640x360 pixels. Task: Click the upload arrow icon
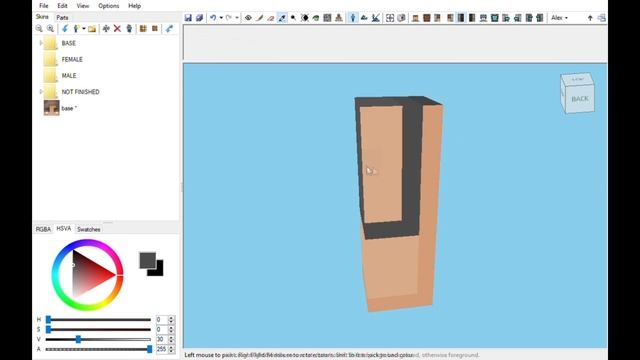tap(590, 18)
